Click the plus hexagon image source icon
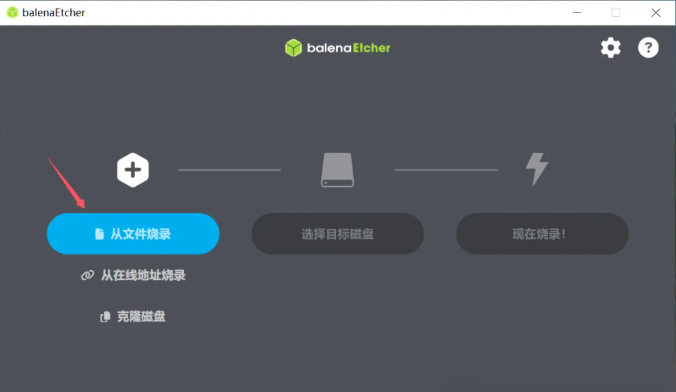The height and width of the screenshot is (392, 676). coord(133,170)
